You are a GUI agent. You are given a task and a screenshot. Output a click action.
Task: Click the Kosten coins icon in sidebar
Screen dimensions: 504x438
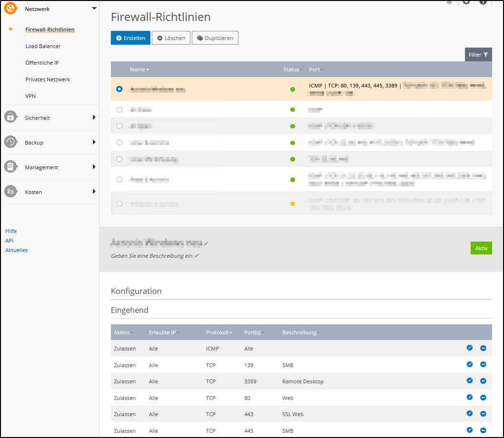10,192
